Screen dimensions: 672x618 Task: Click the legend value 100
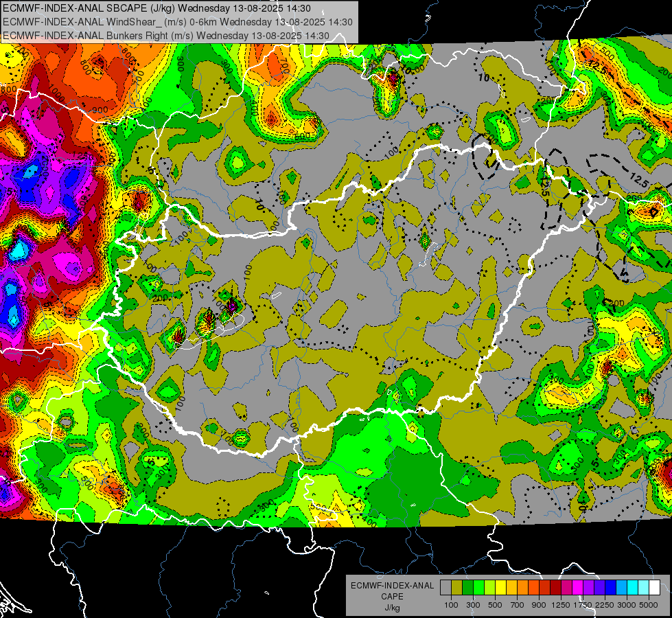(451, 605)
